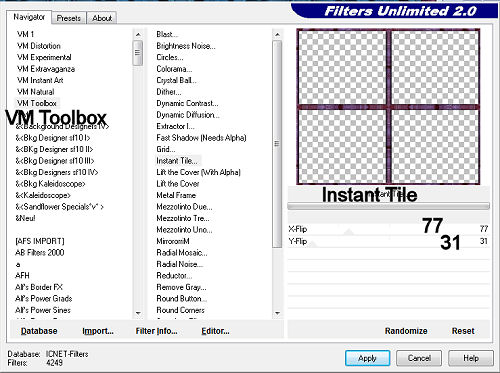Select &<Bkg Designer sf10 I> category

pos(53,138)
